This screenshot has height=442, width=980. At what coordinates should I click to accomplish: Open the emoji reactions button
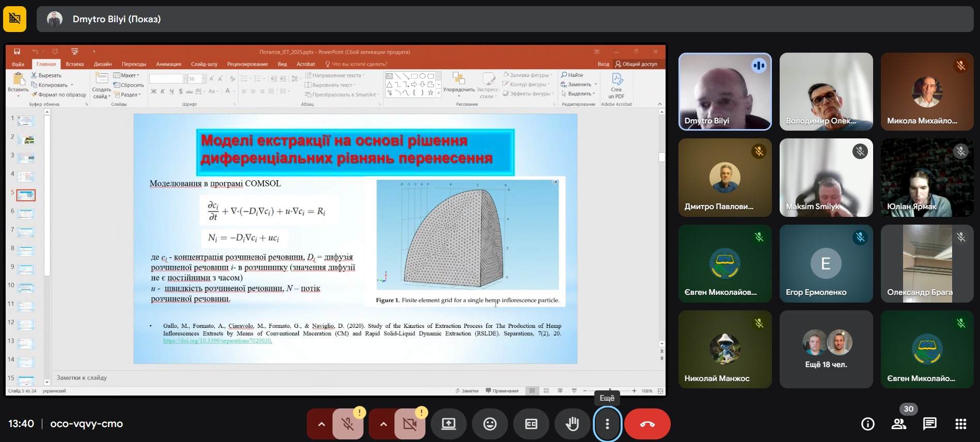coord(489,424)
